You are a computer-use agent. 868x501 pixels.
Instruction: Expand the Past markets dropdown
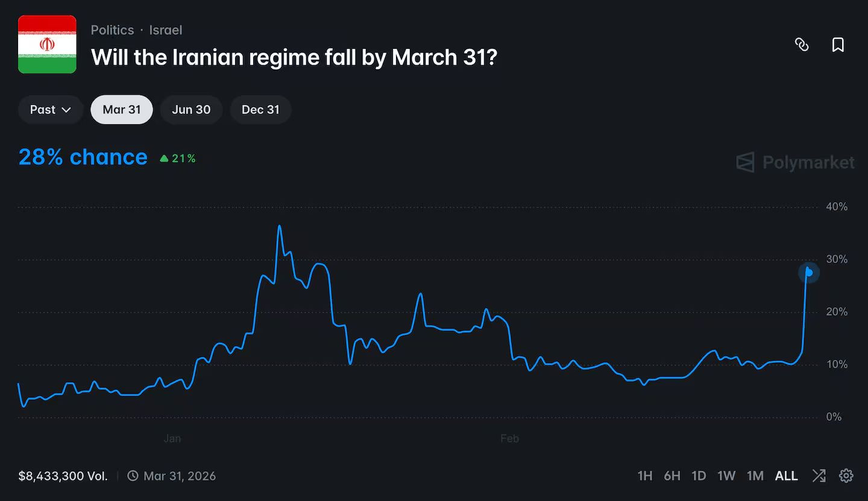[51, 110]
